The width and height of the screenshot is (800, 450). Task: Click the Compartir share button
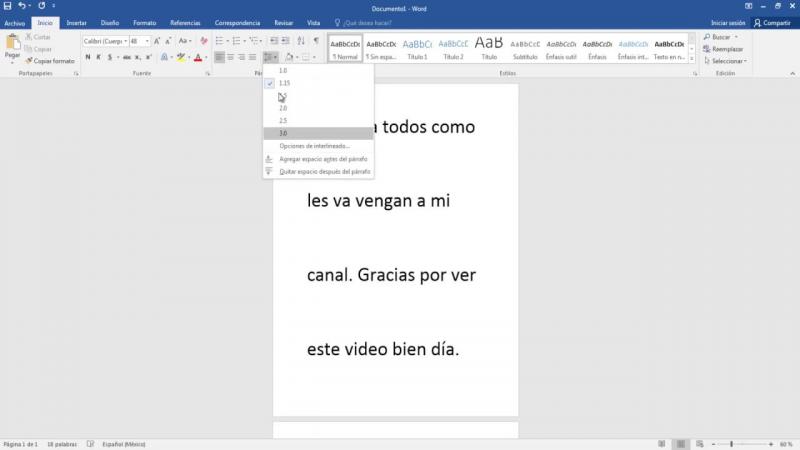(x=772, y=22)
